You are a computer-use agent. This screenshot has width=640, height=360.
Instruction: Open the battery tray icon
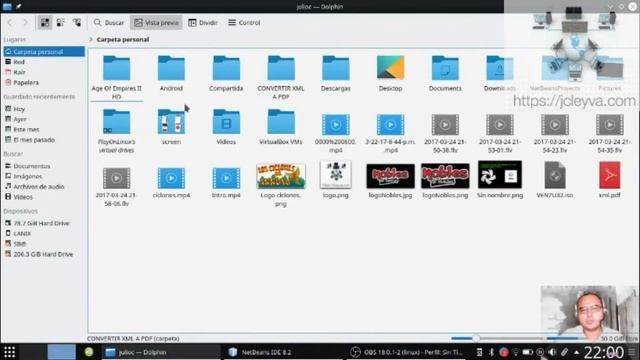(527, 352)
